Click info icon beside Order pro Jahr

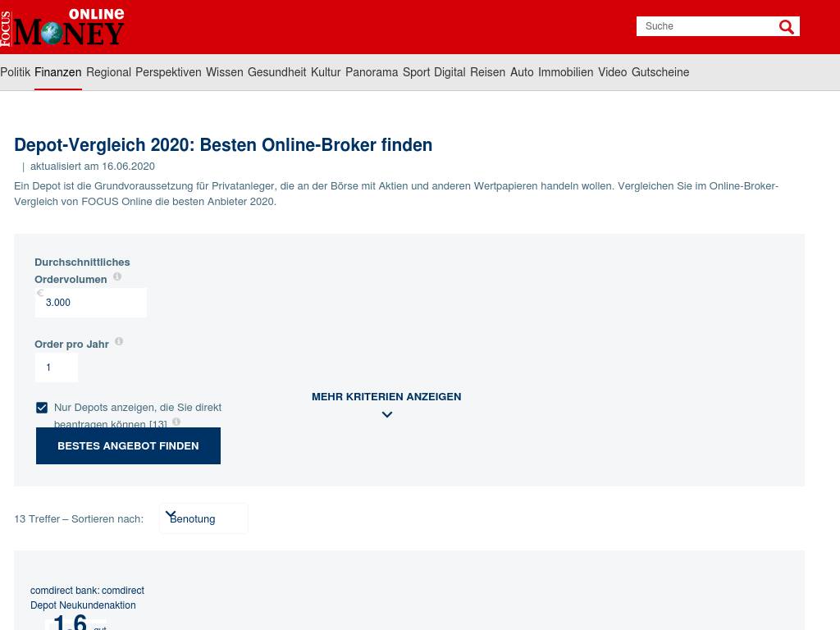click(119, 341)
